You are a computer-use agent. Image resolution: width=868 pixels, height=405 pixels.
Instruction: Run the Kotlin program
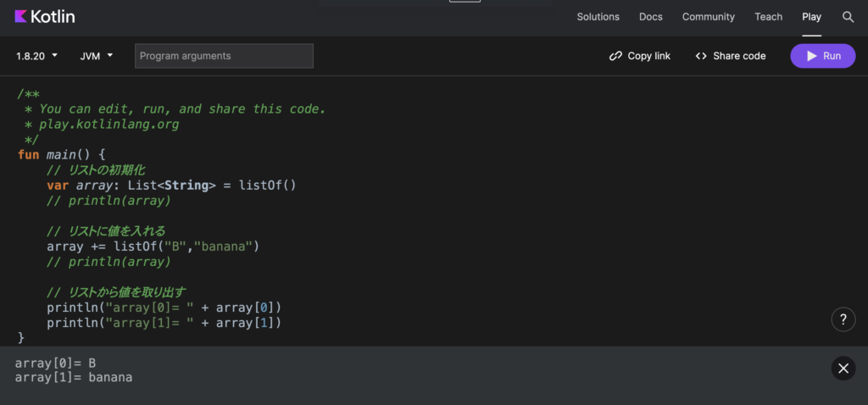[822, 56]
